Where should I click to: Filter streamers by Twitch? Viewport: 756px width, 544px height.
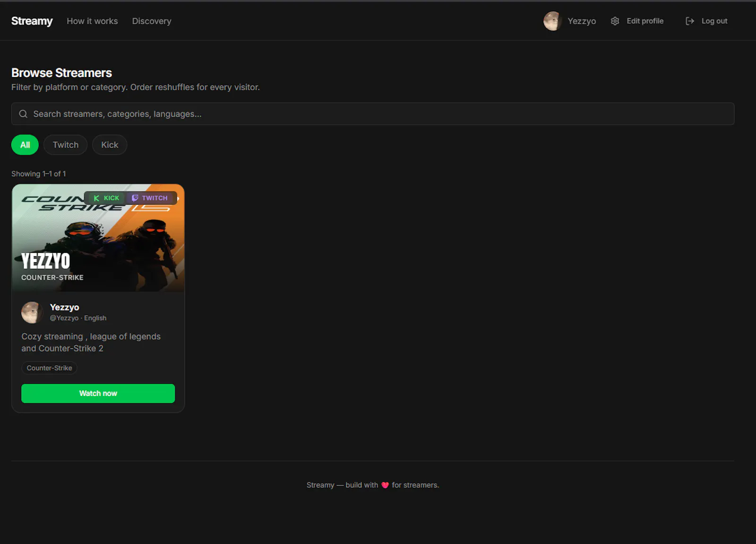(66, 145)
